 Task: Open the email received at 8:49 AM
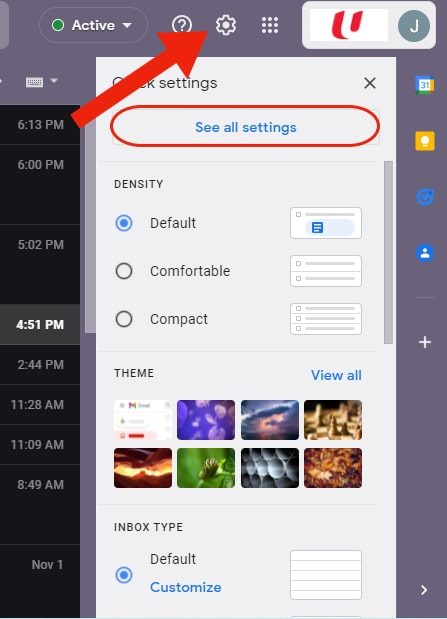pos(40,505)
